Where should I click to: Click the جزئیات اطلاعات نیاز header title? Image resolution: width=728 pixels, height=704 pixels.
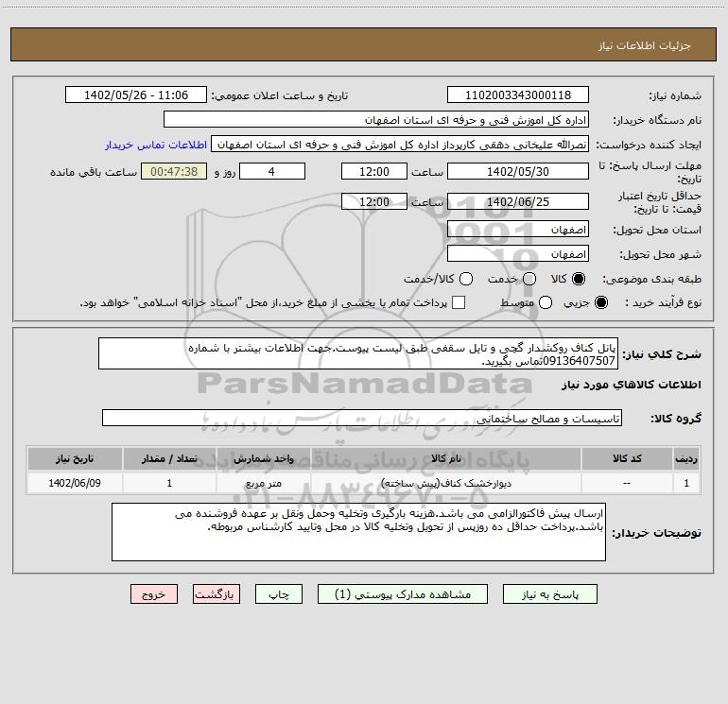click(x=644, y=45)
